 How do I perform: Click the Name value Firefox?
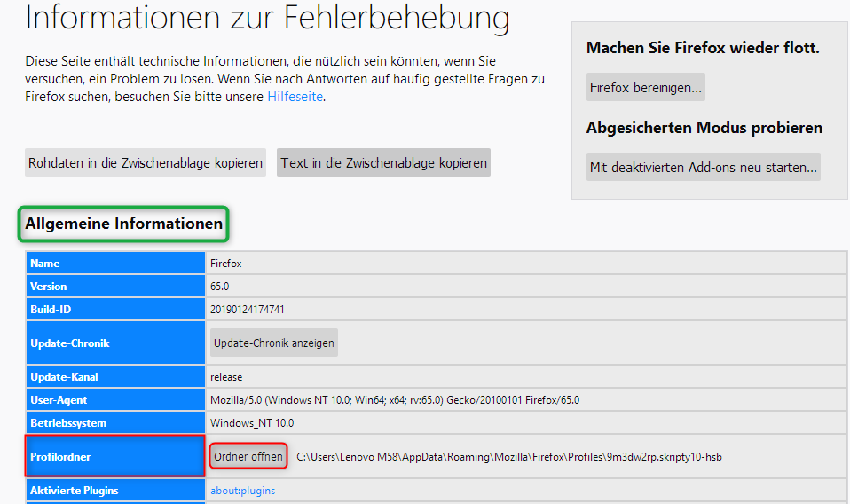click(x=225, y=264)
